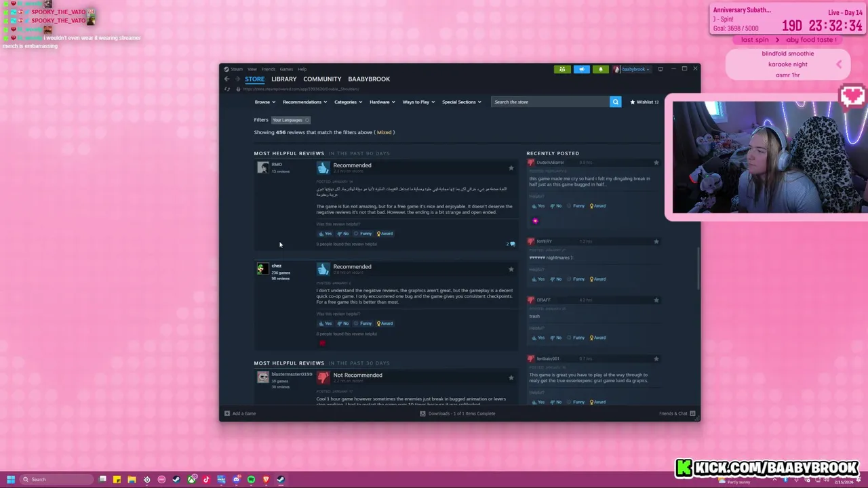Open blastermaster0199's profile name
This screenshot has height=488, width=868.
292,374
